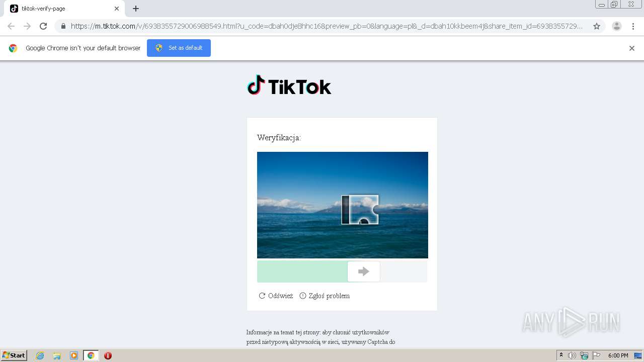Open network connection tray icon
This screenshot has width=644, height=362.
[584, 355]
